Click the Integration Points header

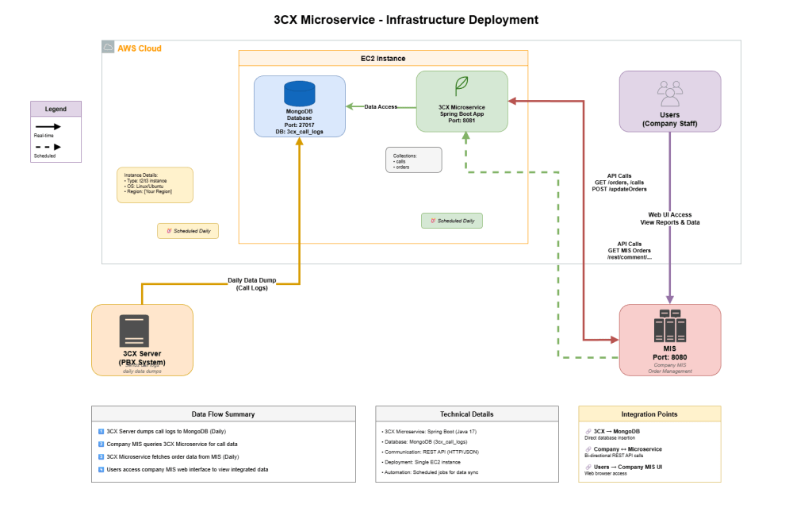[x=649, y=413]
